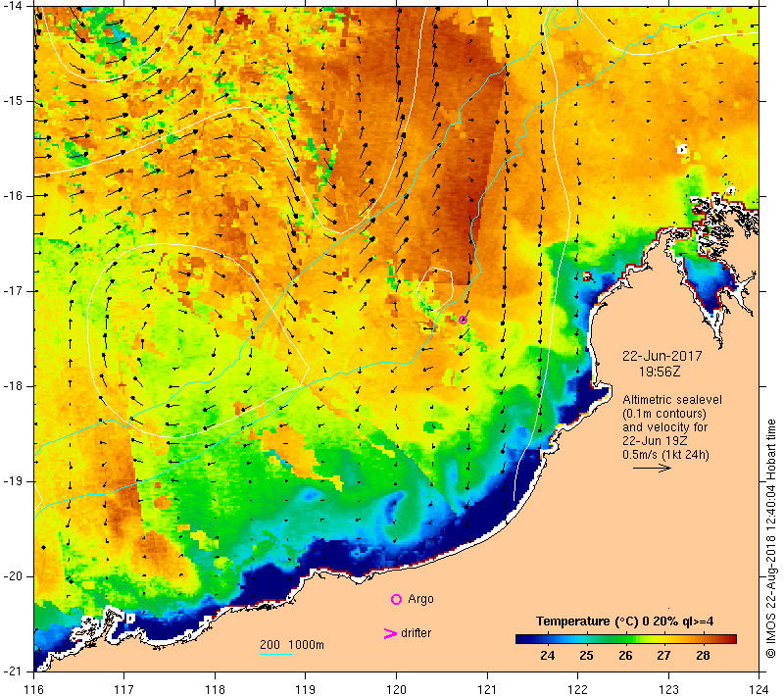Click the '120' longitude axis label

pos(396,689)
